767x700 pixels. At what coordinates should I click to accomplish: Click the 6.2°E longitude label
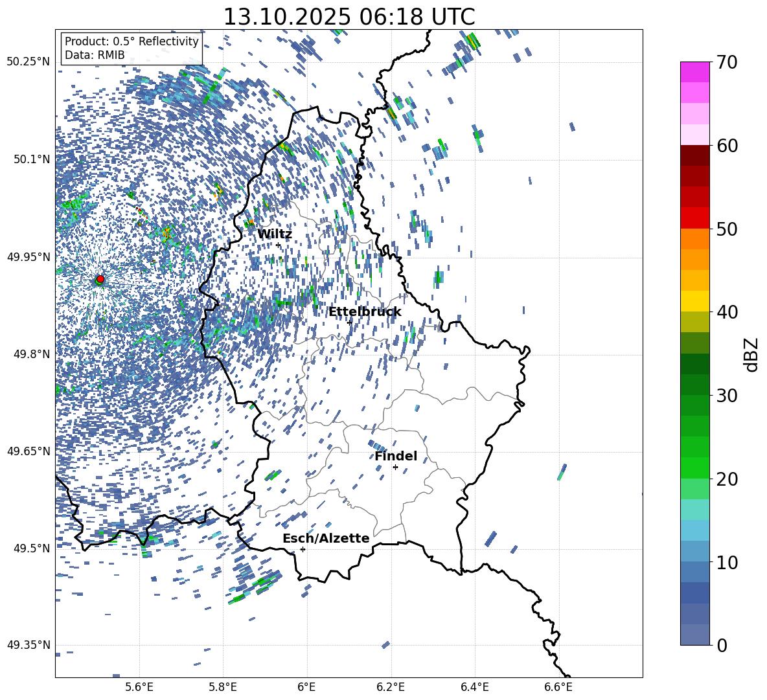391,687
